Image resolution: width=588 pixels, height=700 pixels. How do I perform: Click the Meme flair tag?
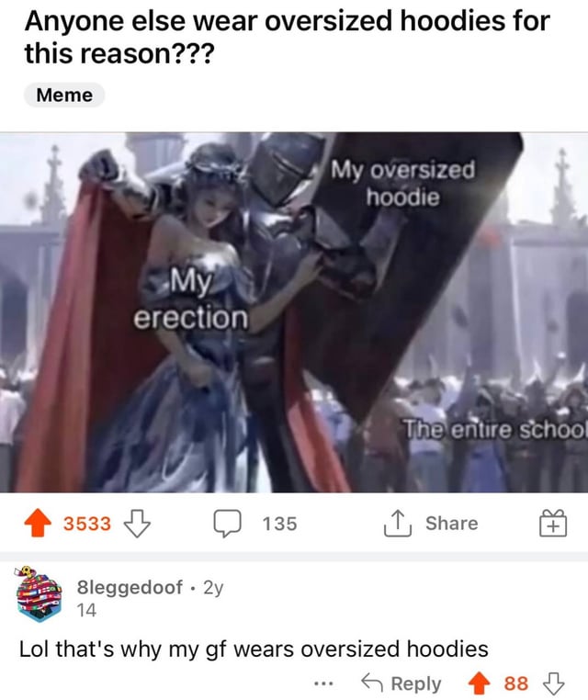[64, 96]
